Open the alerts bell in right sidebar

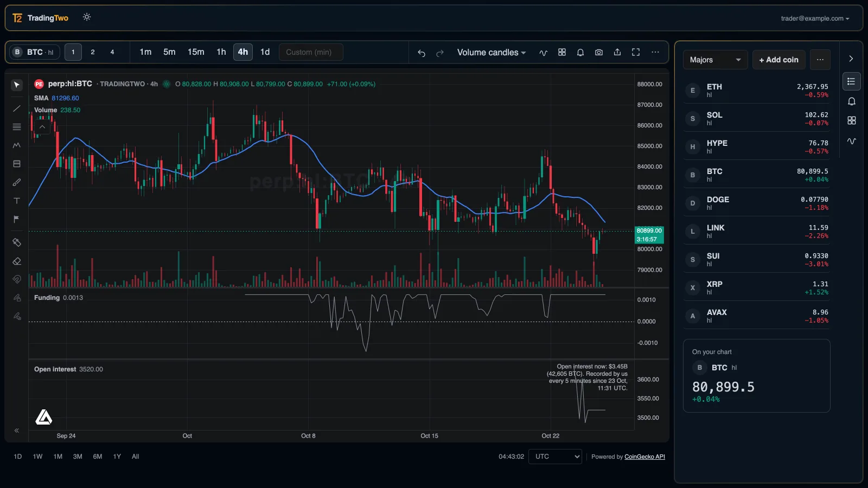tap(851, 101)
